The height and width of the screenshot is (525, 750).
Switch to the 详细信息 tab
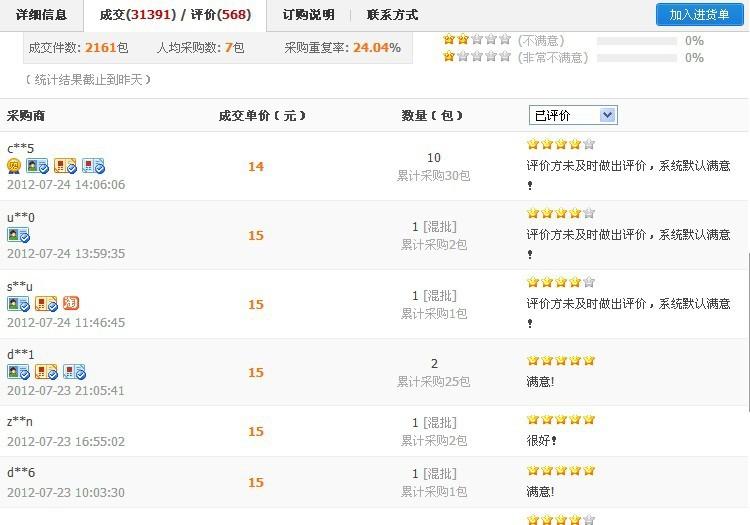tap(41, 15)
